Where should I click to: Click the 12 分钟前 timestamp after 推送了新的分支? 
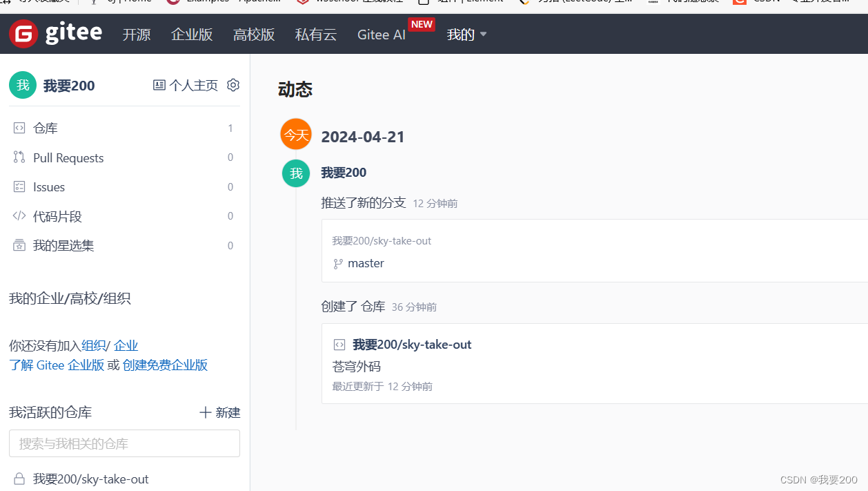click(435, 204)
